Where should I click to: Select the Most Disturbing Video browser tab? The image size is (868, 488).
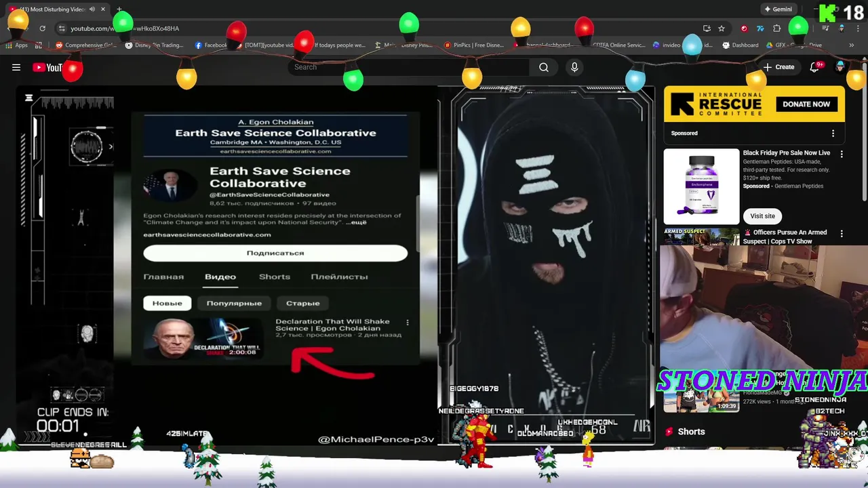58,9
